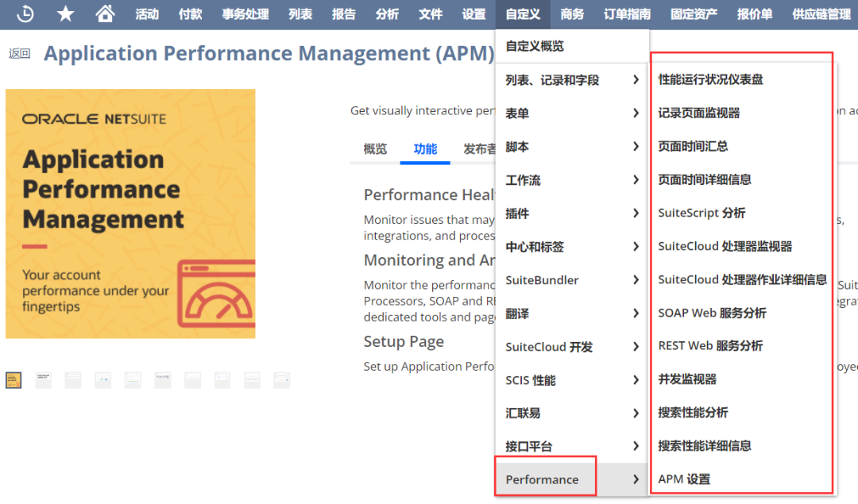Open APM 设置
Image resolution: width=858 pixels, height=504 pixels.
click(x=684, y=479)
